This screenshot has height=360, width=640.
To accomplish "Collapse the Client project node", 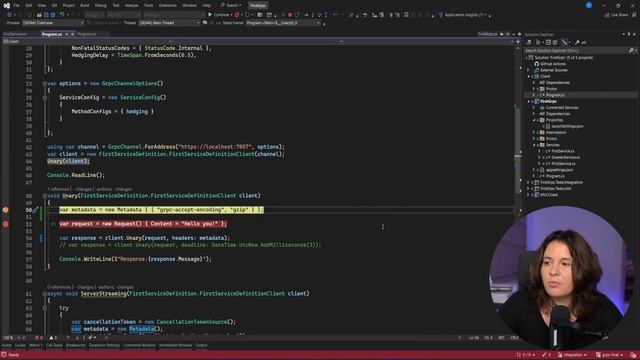I will tap(528, 76).
